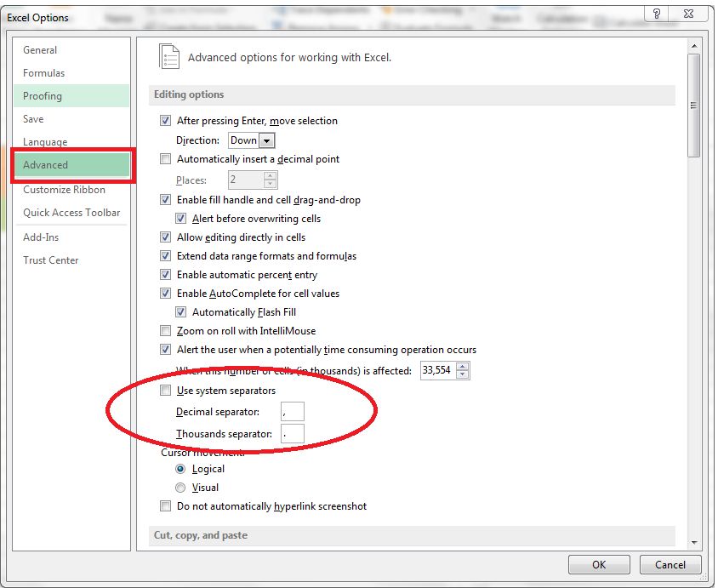Click the vertical scrollbar thumb
Image resolution: width=718 pixels, height=588 pixels.
point(694,106)
